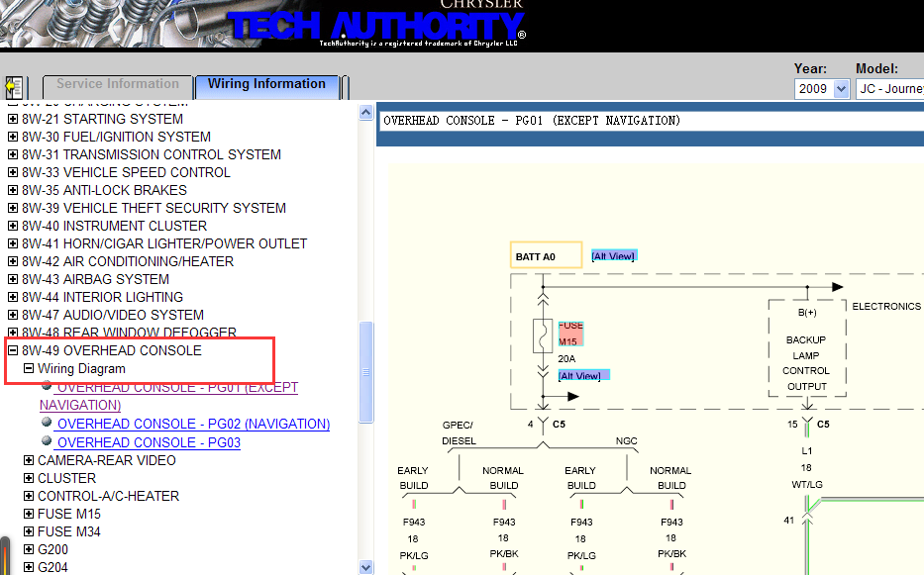Select 8W-21 STARTING SYSTEM text
The height and width of the screenshot is (575, 924).
tap(102, 119)
